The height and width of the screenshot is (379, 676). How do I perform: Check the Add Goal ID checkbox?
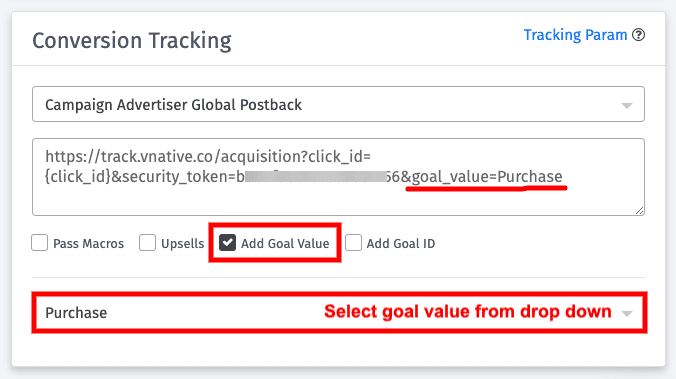coord(353,243)
